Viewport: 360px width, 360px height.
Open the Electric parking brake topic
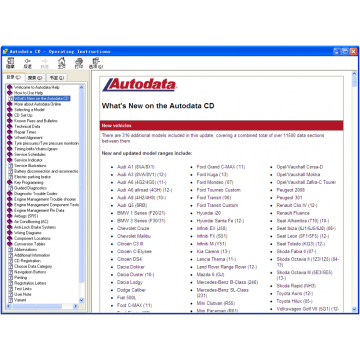32,177
